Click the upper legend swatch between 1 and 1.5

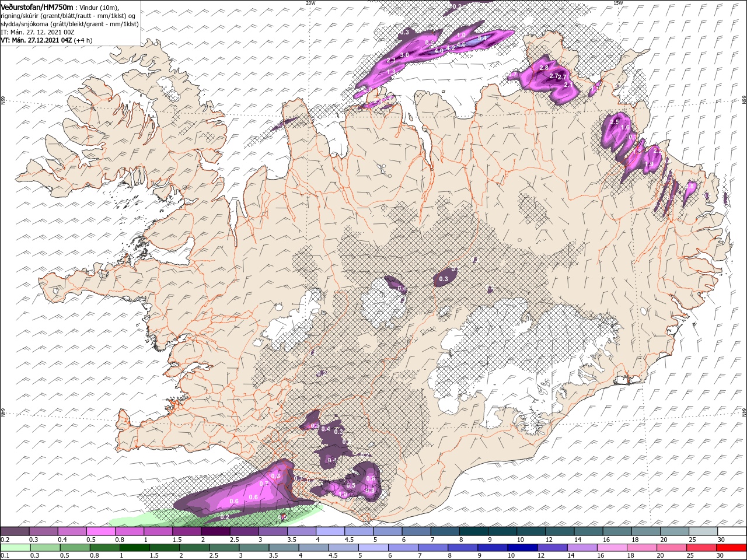tap(158, 531)
